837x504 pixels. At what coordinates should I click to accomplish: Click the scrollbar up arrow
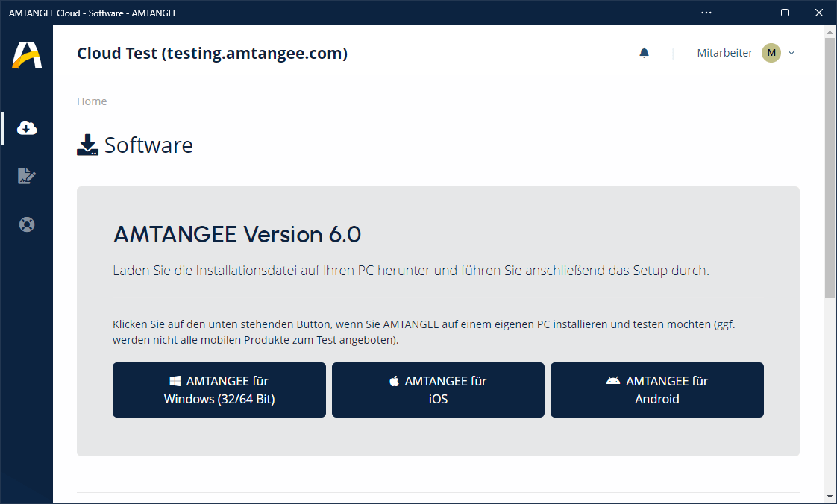click(830, 32)
